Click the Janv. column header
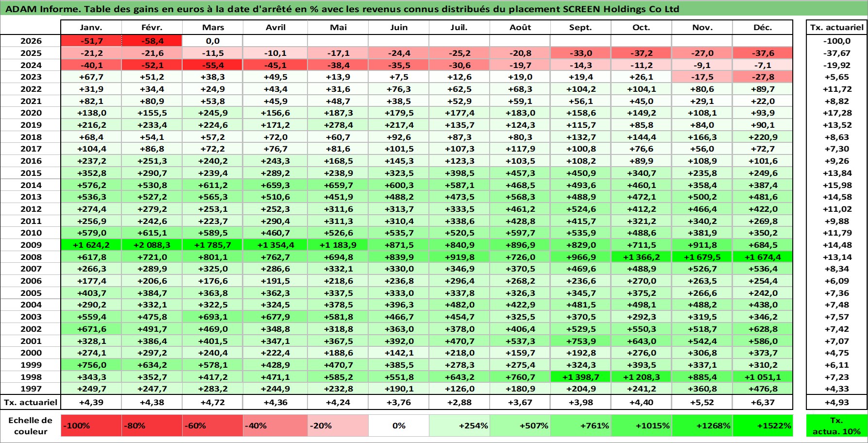 click(x=91, y=28)
